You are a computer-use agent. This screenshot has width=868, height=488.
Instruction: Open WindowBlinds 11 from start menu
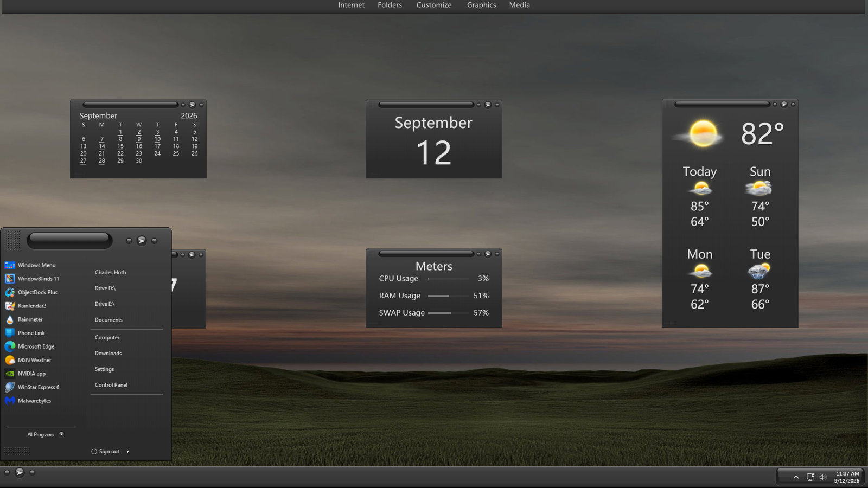[x=32, y=279]
